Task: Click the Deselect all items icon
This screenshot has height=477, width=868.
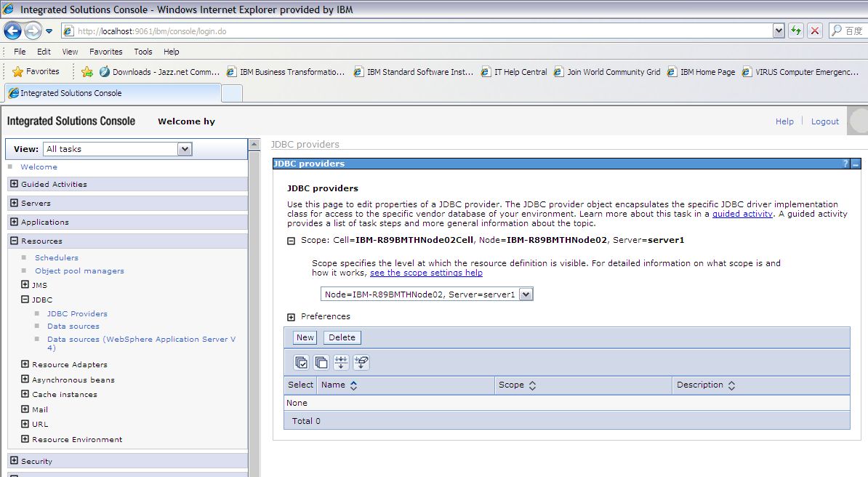Action: coord(321,362)
